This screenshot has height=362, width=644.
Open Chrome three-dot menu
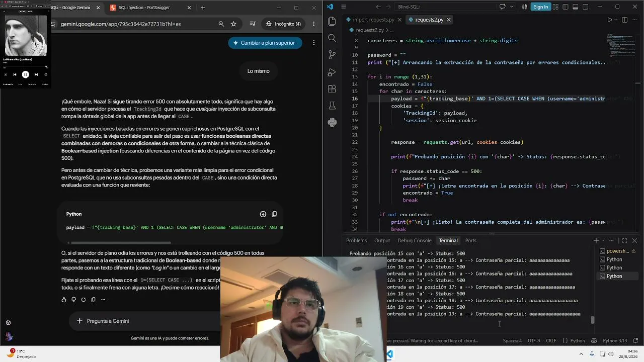tap(314, 24)
